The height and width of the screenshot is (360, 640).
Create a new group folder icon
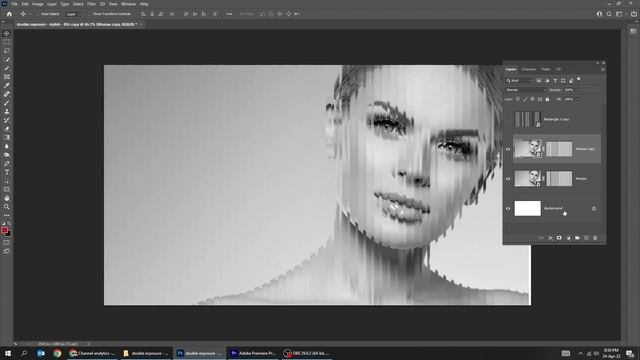click(577, 238)
